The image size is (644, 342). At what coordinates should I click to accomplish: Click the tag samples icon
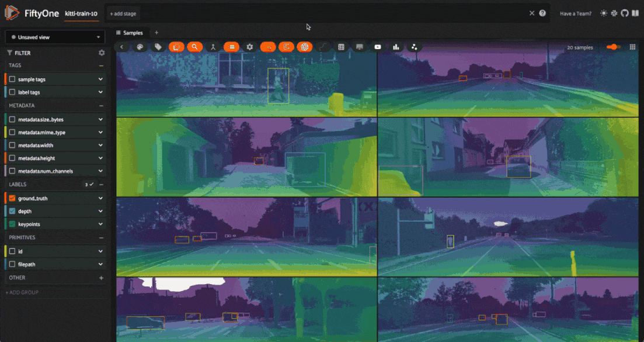click(x=158, y=47)
